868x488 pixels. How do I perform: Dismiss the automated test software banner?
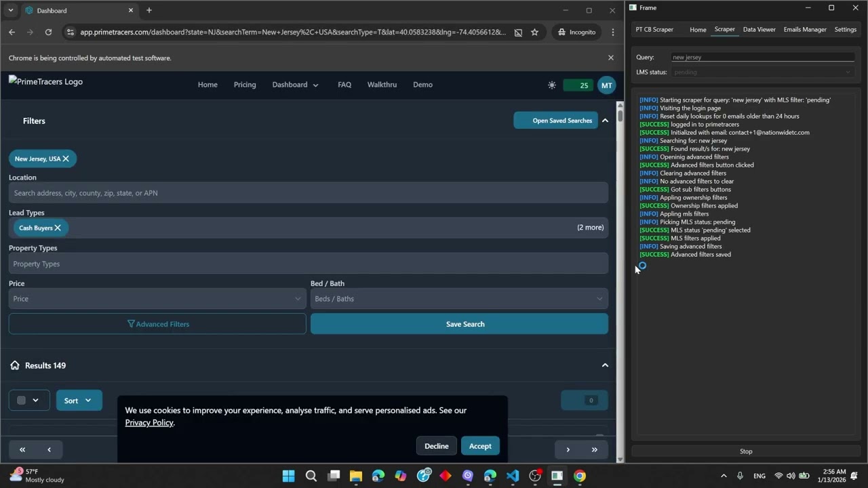click(x=610, y=58)
